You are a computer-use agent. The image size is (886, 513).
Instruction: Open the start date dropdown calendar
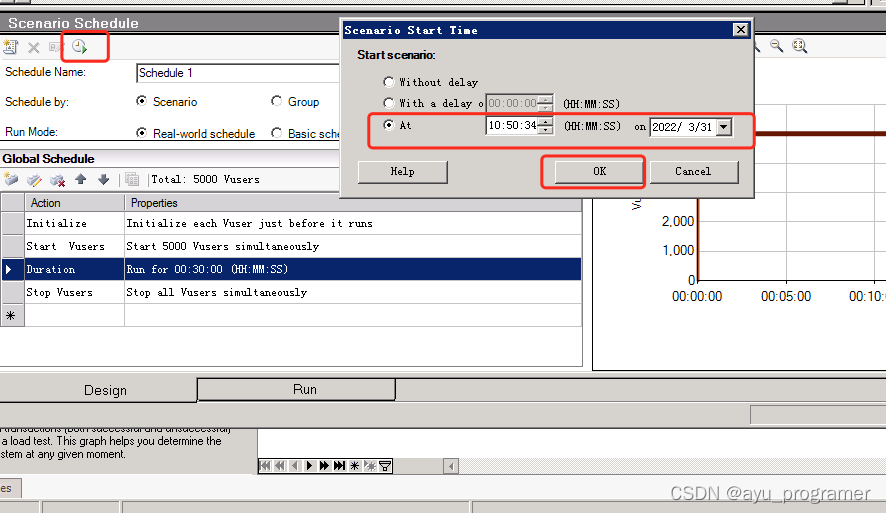[x=724, y=127]
